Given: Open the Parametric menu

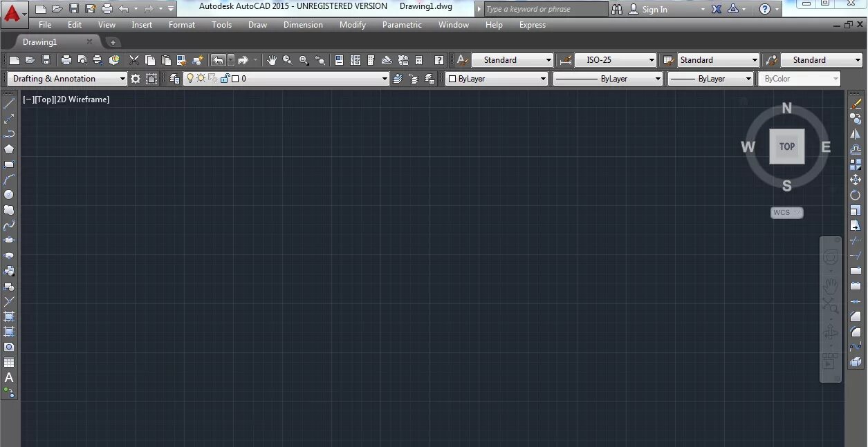Looking at the screenshot, I should coord(402,25).
